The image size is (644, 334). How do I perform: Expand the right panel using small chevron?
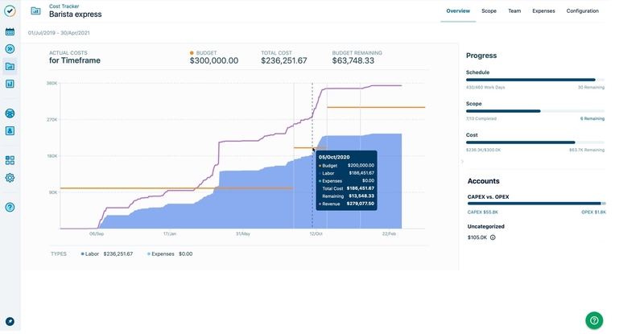[x=462, y=161]
